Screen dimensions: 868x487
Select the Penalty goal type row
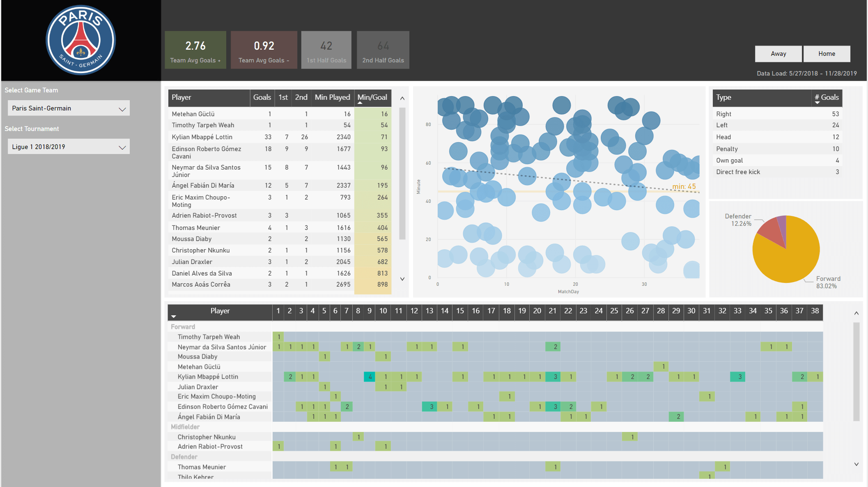777,149
